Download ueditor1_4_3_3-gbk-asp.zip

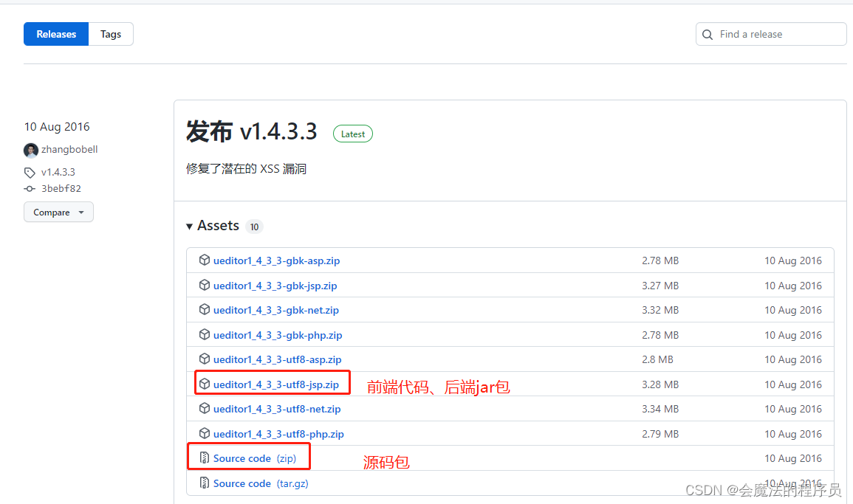coord(276,260)
